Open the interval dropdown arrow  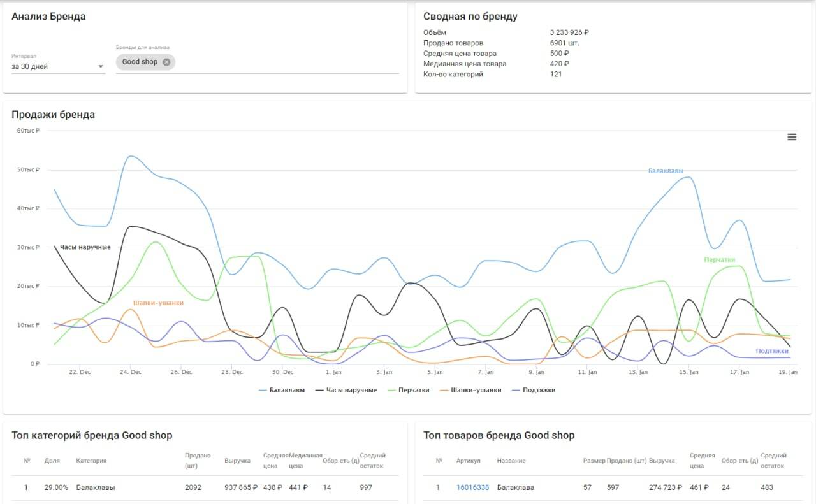pyautogui.click(x=100, y=66)
